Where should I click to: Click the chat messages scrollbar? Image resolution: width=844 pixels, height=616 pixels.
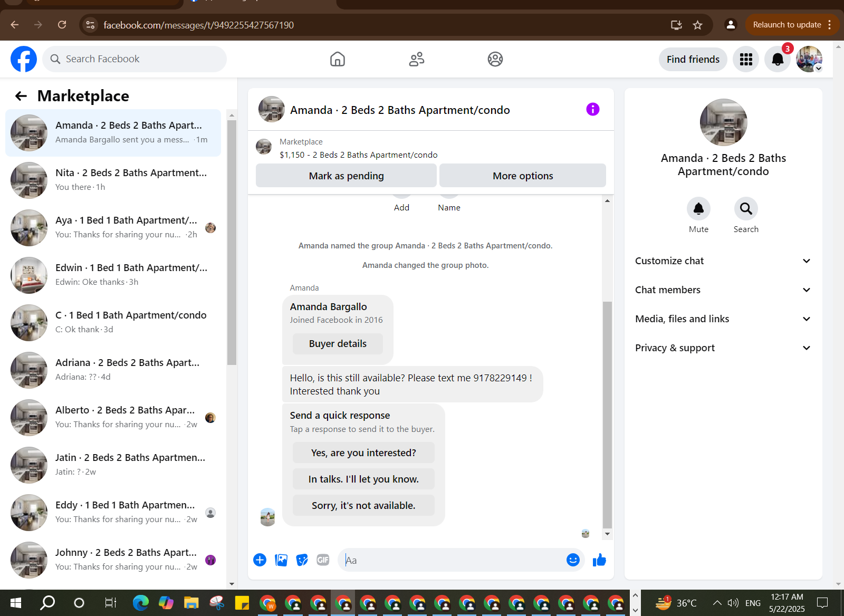(607, 415)
